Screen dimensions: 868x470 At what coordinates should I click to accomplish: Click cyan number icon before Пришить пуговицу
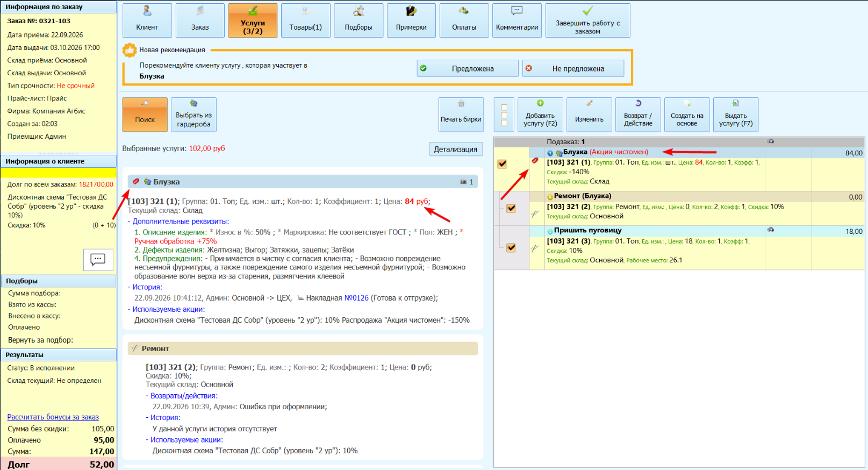tap(550, 231)
